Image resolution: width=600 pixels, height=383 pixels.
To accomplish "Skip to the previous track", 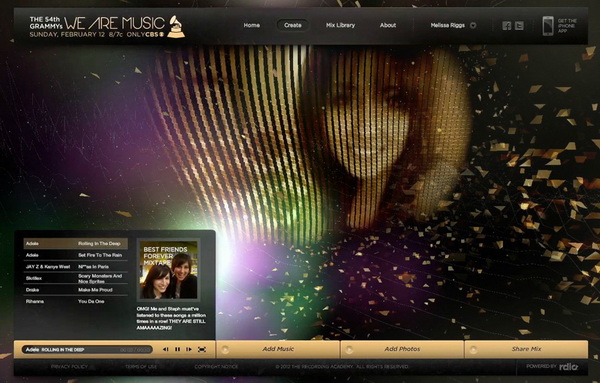I will [x=166, y=349].
